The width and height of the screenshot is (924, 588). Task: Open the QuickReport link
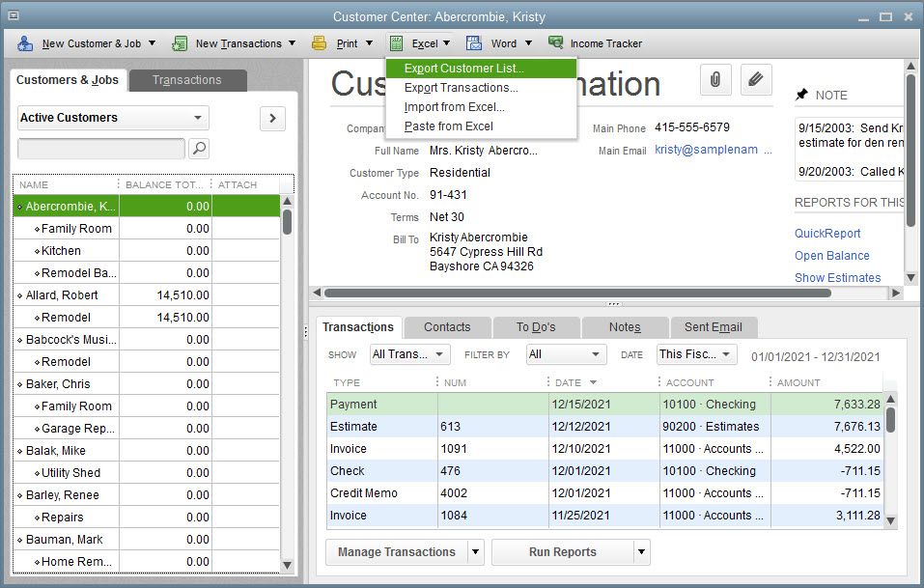coord(827,234)
